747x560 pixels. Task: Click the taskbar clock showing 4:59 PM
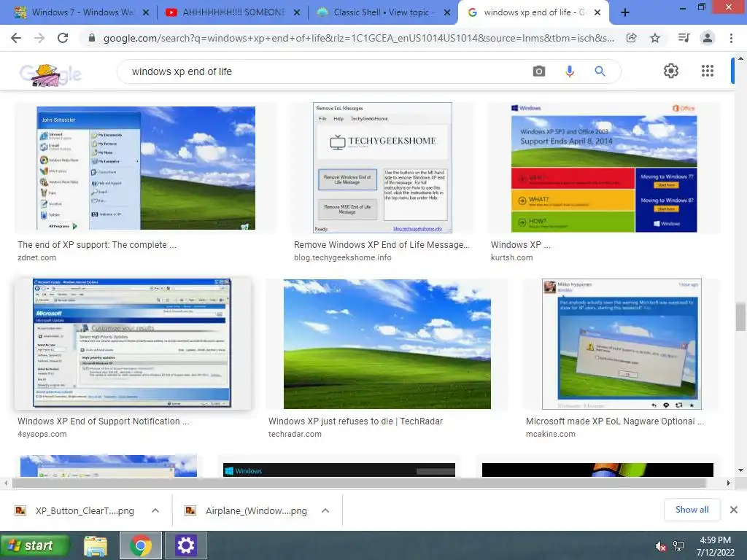click(715, 546)
